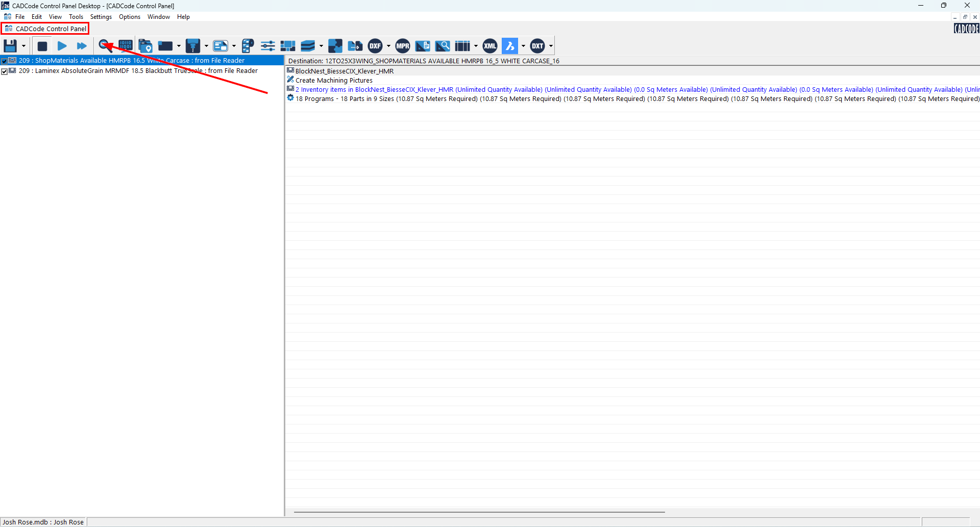Click the inner document minimize button
Viewport: 980px width, 527px height.
[955, 17]
